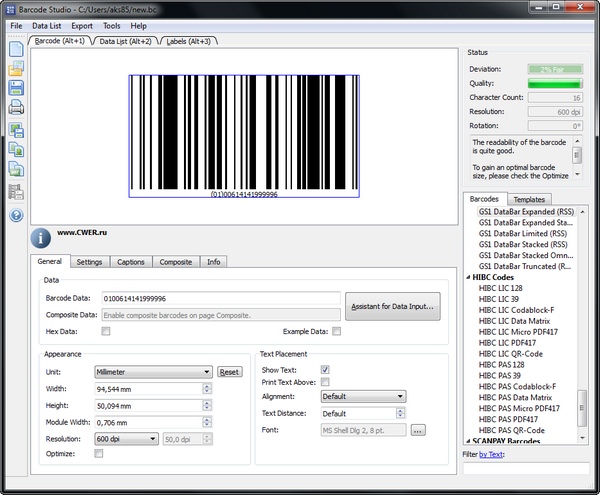Switch to the Captions tab

pos(131,262)
